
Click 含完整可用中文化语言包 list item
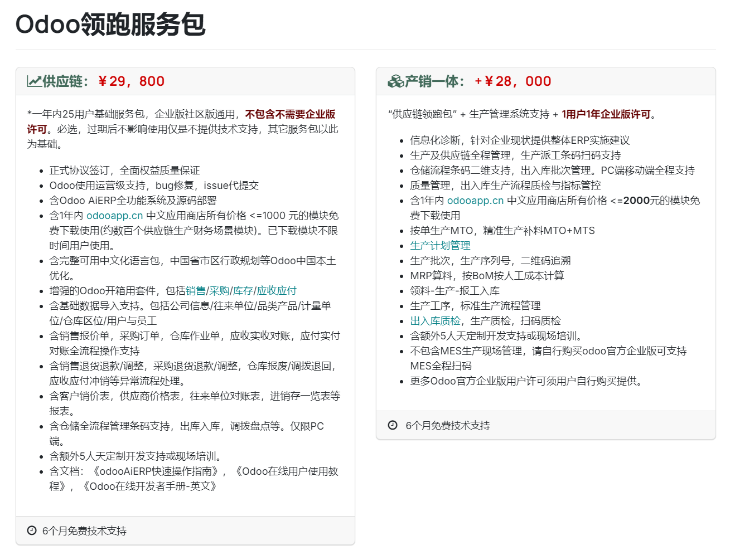tap(192, 268)
